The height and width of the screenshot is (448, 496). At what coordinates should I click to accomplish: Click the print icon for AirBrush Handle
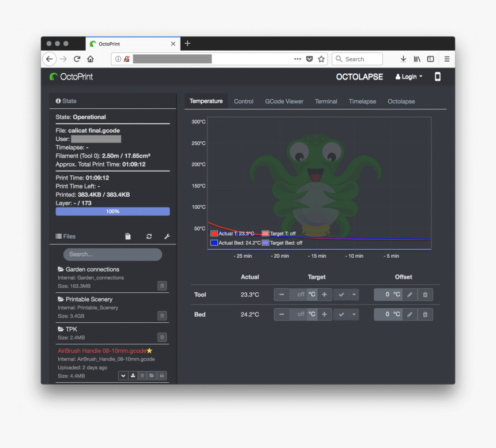click(162, 376)
